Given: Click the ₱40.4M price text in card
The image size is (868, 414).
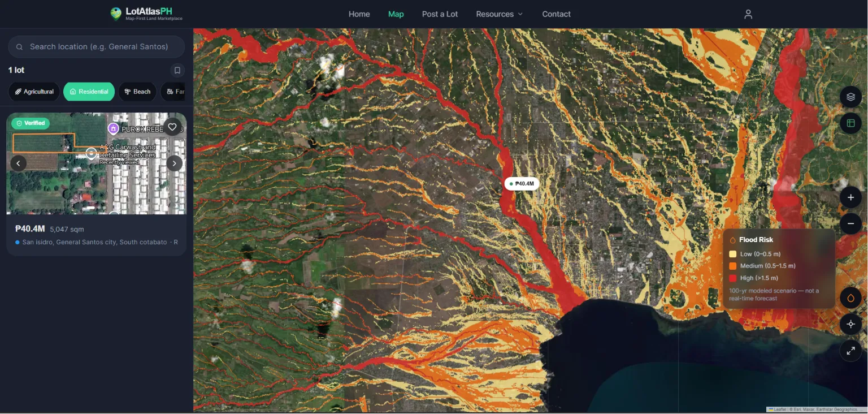Looking at the screenshot, I should (x=29, y=229).
